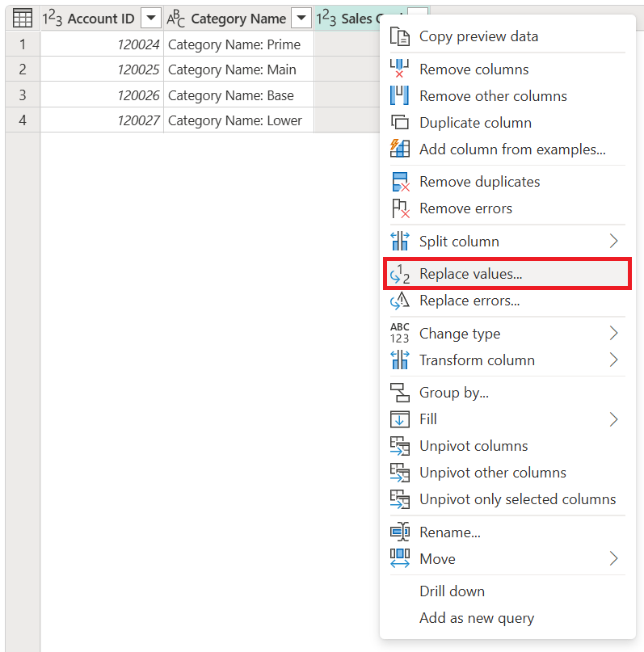Open the Category Name filter dropdown
The width and height of the screenshot is (644, 652).
pos(301,17)
